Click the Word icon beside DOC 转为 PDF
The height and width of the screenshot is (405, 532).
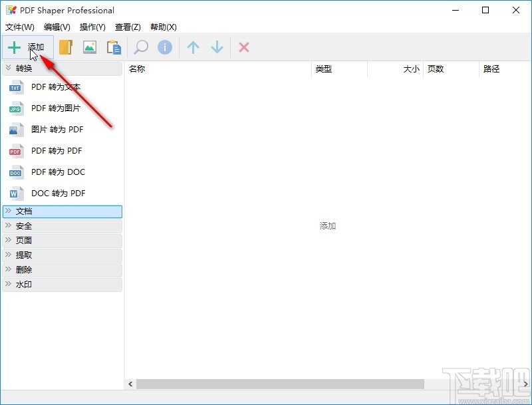pos(16,194)
